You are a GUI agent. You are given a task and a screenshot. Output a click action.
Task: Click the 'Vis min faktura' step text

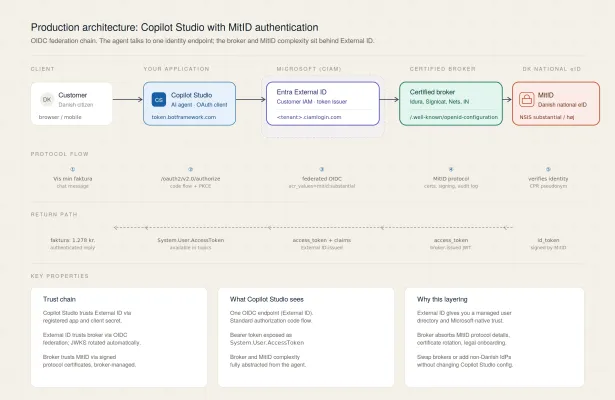pos(73,178)
